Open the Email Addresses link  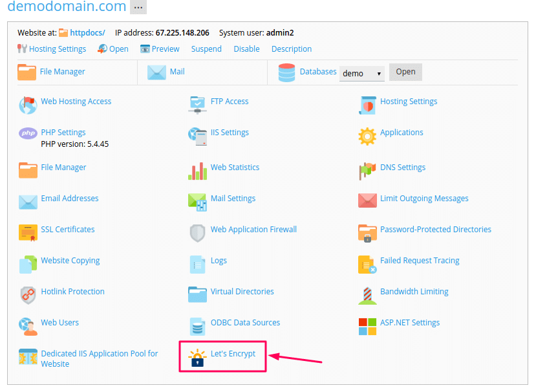point(70,199)
